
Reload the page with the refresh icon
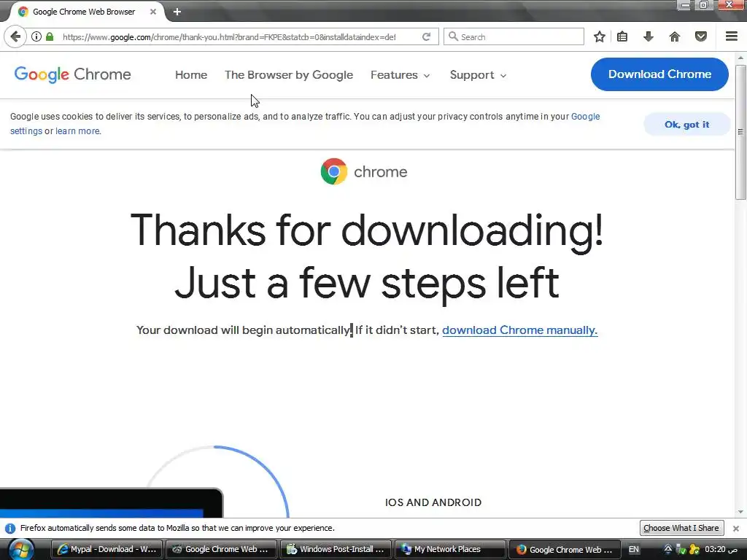[426, 36]
